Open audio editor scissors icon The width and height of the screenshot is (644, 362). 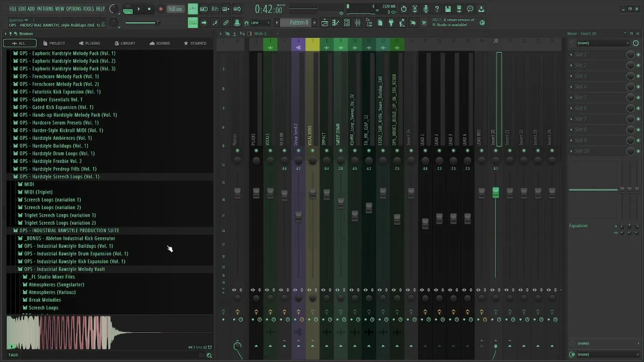click(415, 9)
